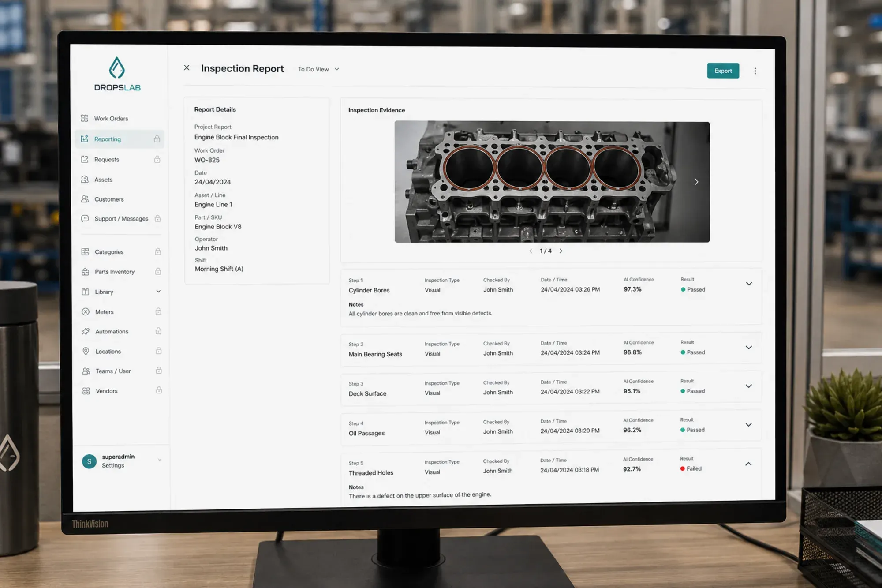The image size is (882, 588).
Task: Click the superadmin S avatar
Action: [x=89, y=461]
